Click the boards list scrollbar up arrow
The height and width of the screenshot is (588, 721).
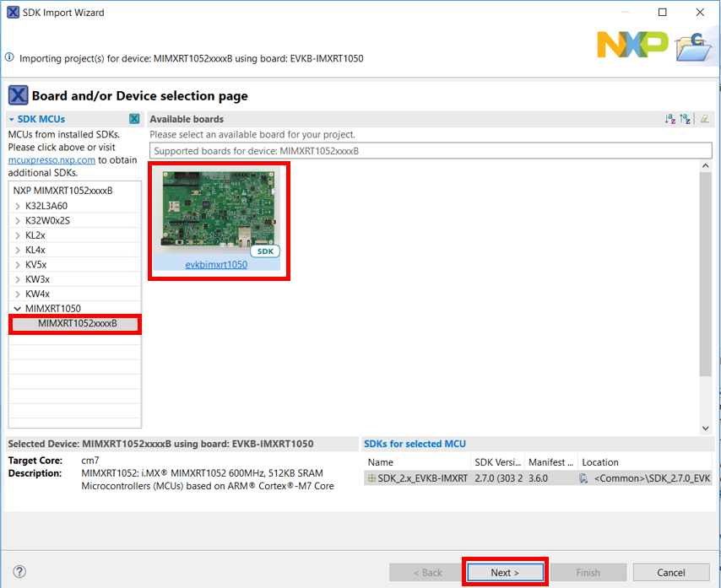[705, 166]
